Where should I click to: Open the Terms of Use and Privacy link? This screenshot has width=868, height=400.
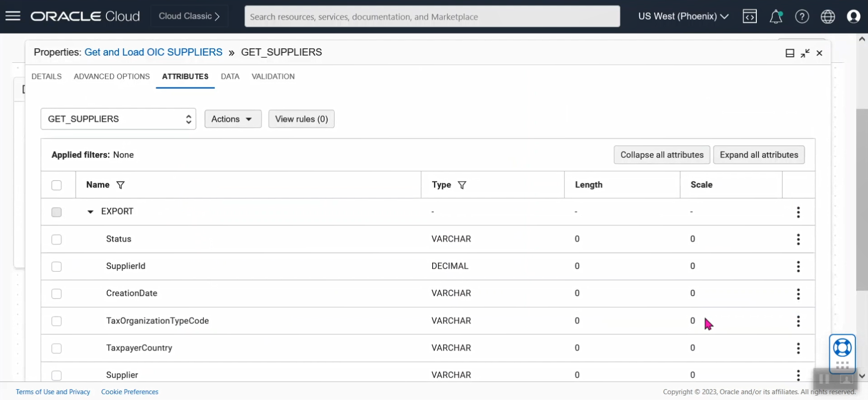click(53, 392)
